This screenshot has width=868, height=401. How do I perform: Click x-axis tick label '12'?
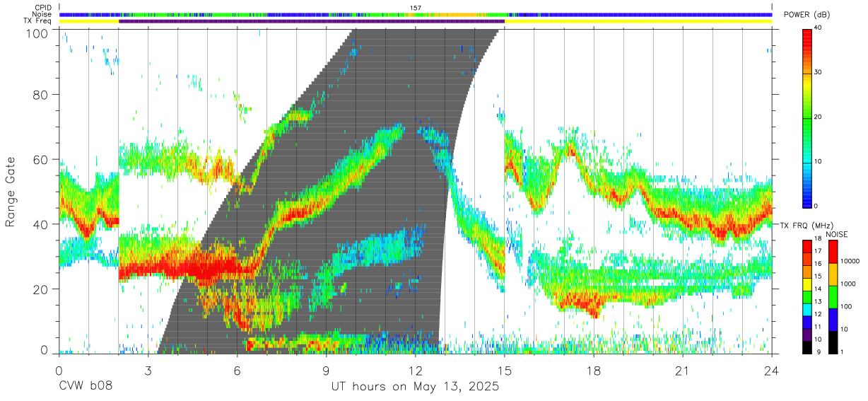tap(416, 371)
